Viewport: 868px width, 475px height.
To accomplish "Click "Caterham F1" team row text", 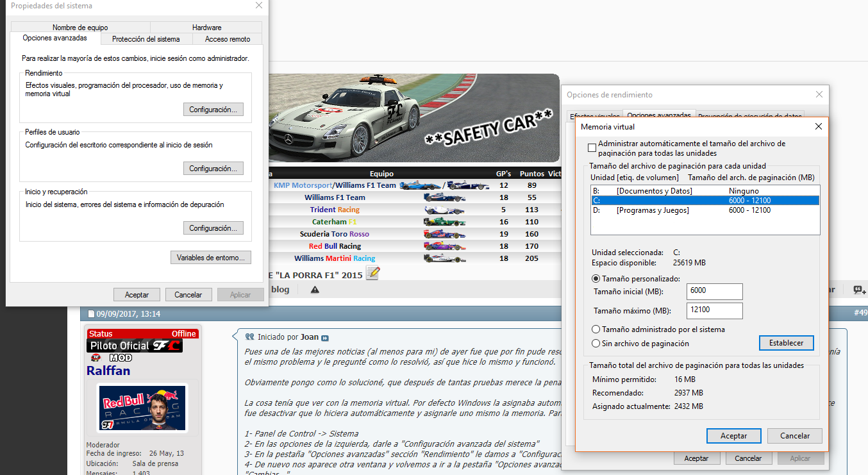I will coord(335,222).
